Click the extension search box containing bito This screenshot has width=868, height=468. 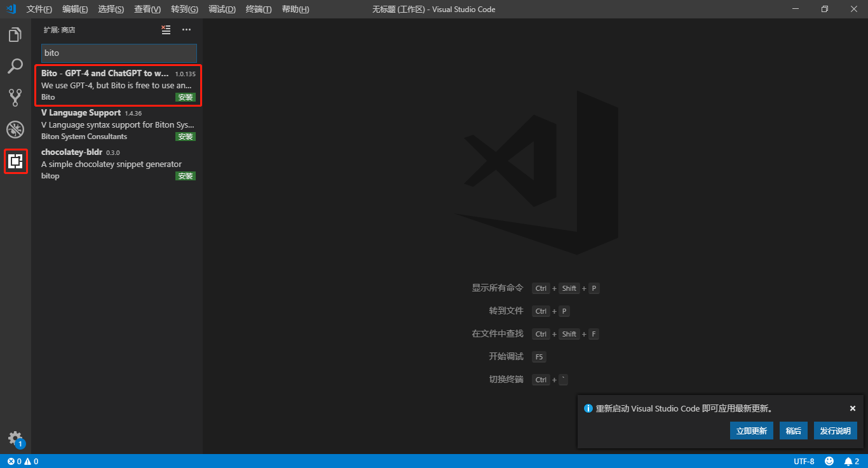[119, 53]
